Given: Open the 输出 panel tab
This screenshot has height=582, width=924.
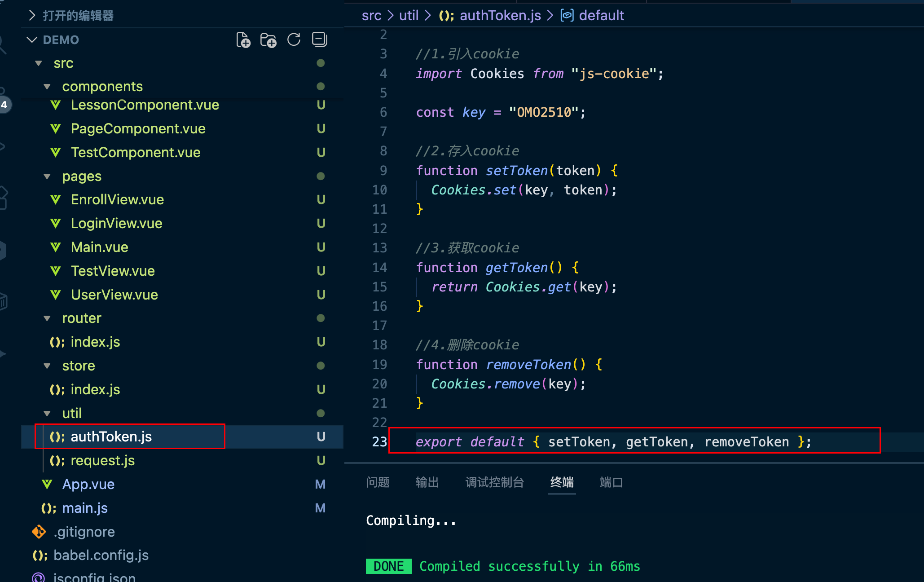Looking at the screenshot, I should [427, 482].
